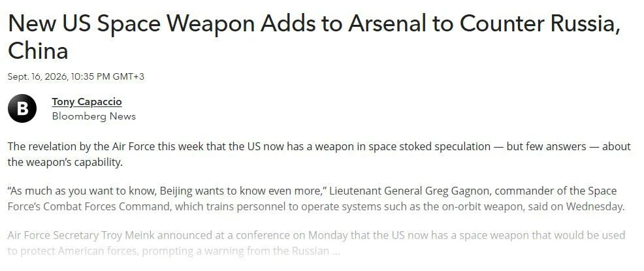Click "the weapon's capability" text line

point(65,162)
